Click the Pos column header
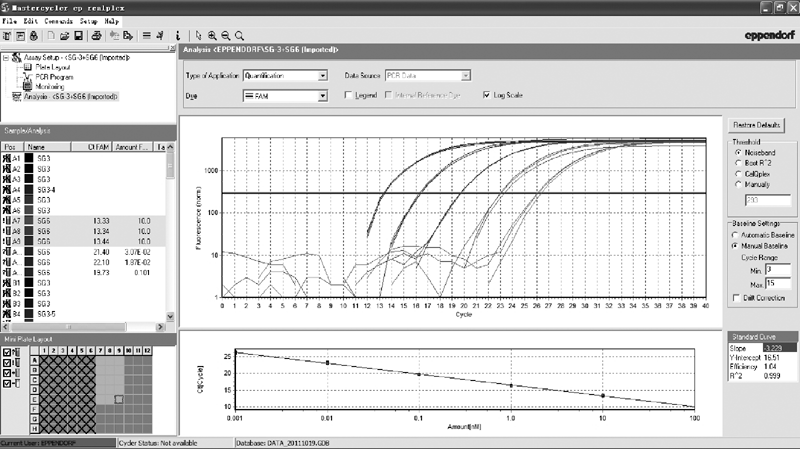This screenshot has width=800, height=449. pos(12,147)
